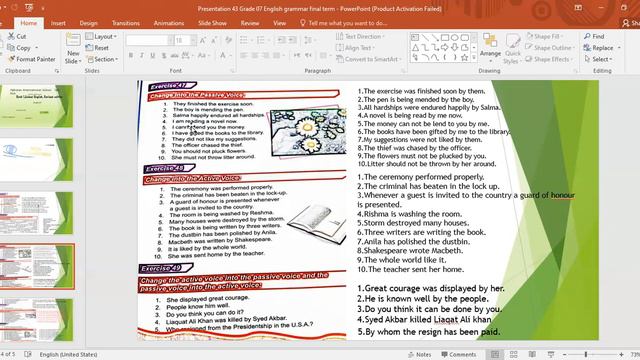Start Slide Show from status bar icon
The image size is (640, 360).
[x=551, y=354]
